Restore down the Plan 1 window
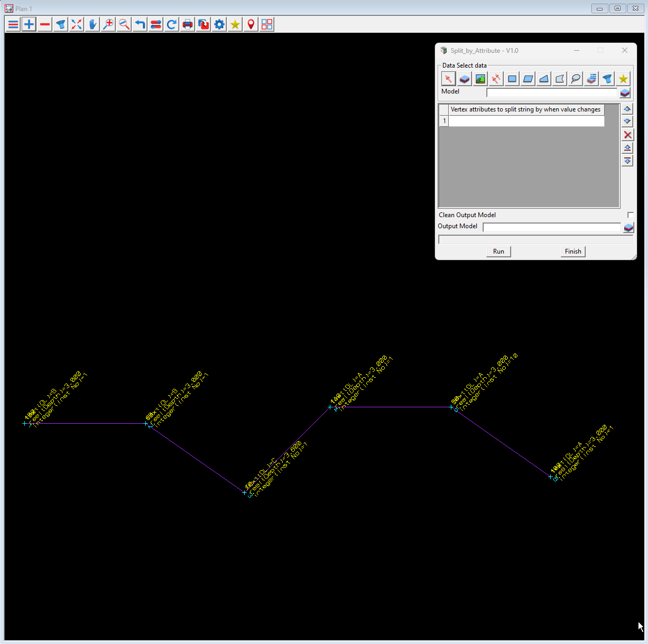 pos(617,8)
